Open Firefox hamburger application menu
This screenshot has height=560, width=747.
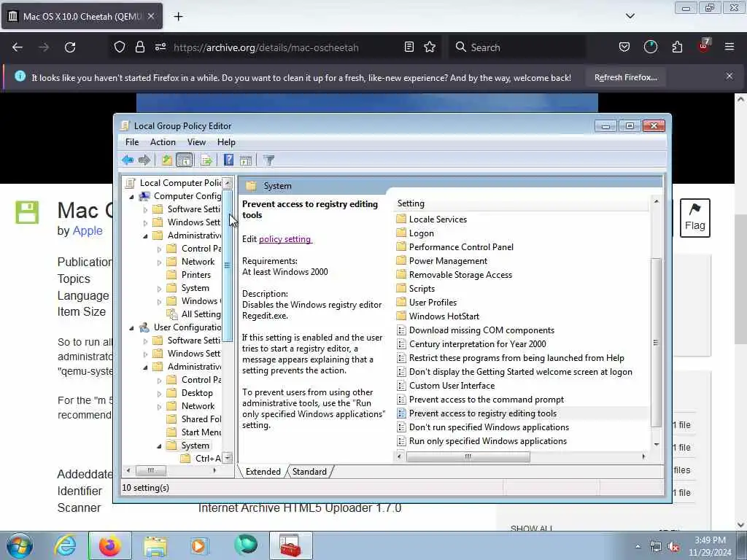[729, 47]
